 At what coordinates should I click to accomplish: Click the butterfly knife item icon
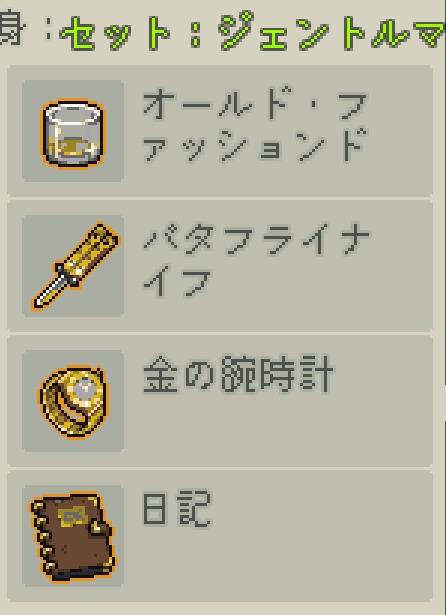(x=75, y=266)
